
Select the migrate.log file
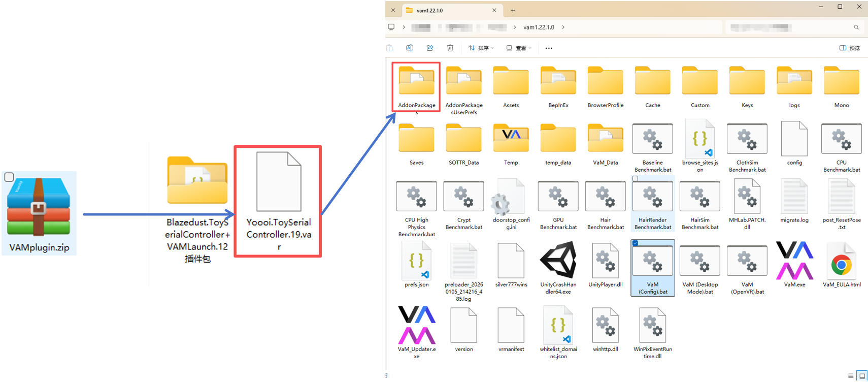pyautogui.click(x=794, y=201)
